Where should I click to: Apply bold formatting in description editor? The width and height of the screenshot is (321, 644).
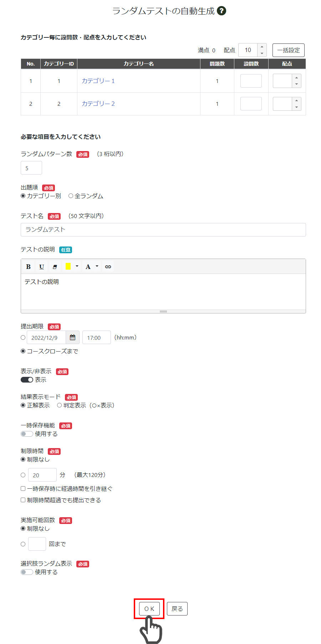pos(29,266)
